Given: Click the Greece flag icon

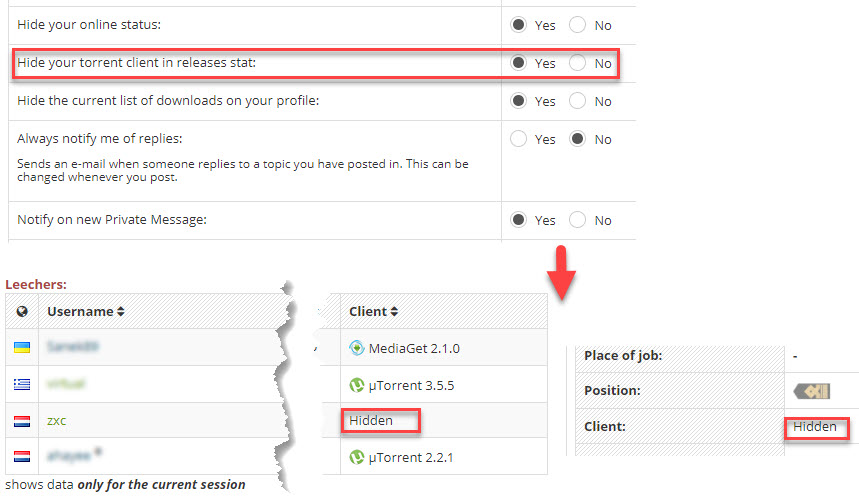Looking at the screenshot, I should point(21,384).
